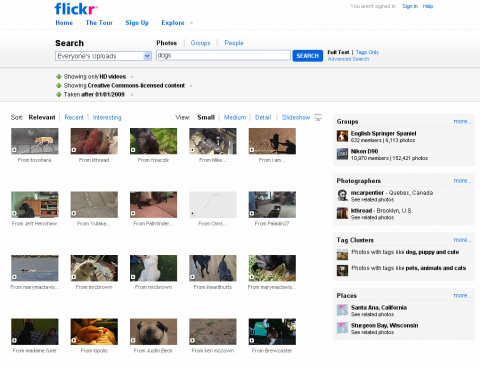Image resolution: width=480 pixels, height=367 pixels.
Task: Click the Sturgeon Bay map icon
Action: pos(342,328)
